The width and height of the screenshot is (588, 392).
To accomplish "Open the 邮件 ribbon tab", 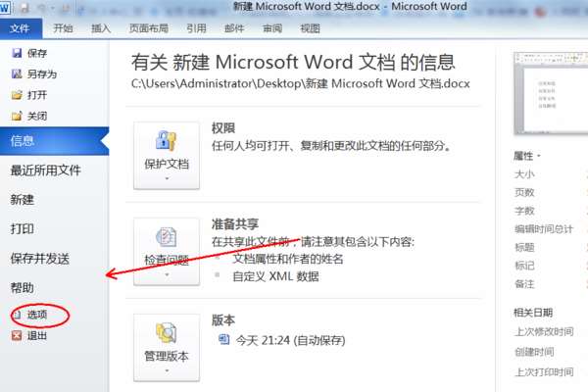I will pyautogui.click(x=234, y=28).
